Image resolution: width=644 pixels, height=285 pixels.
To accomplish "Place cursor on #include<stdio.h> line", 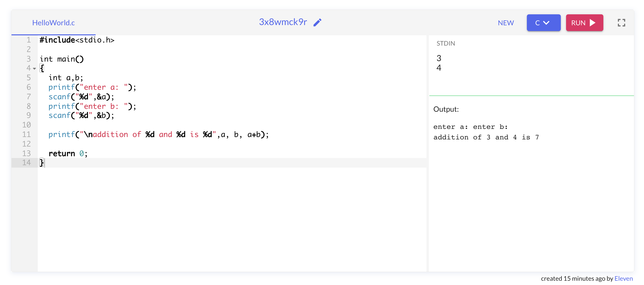I will (x=77, y=40).
